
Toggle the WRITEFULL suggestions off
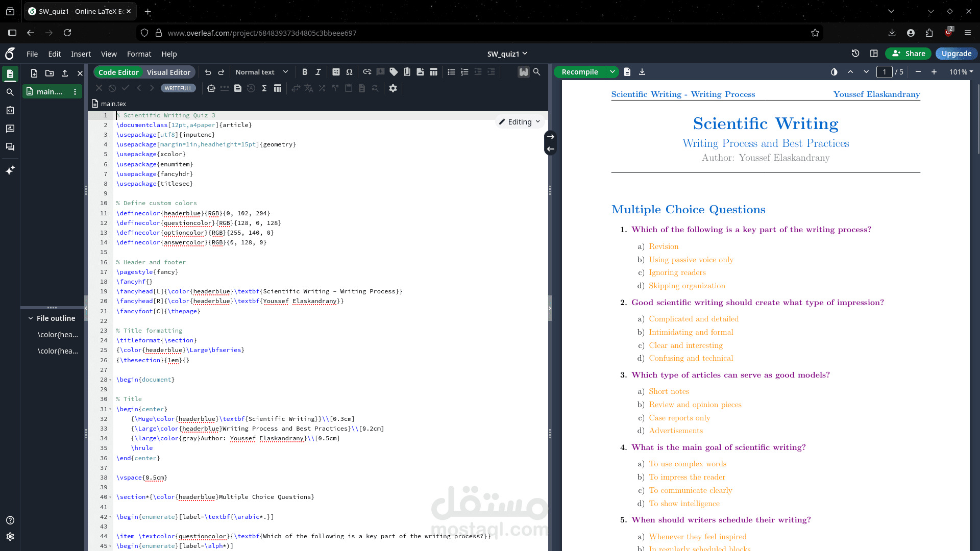(x=178, y=88)
